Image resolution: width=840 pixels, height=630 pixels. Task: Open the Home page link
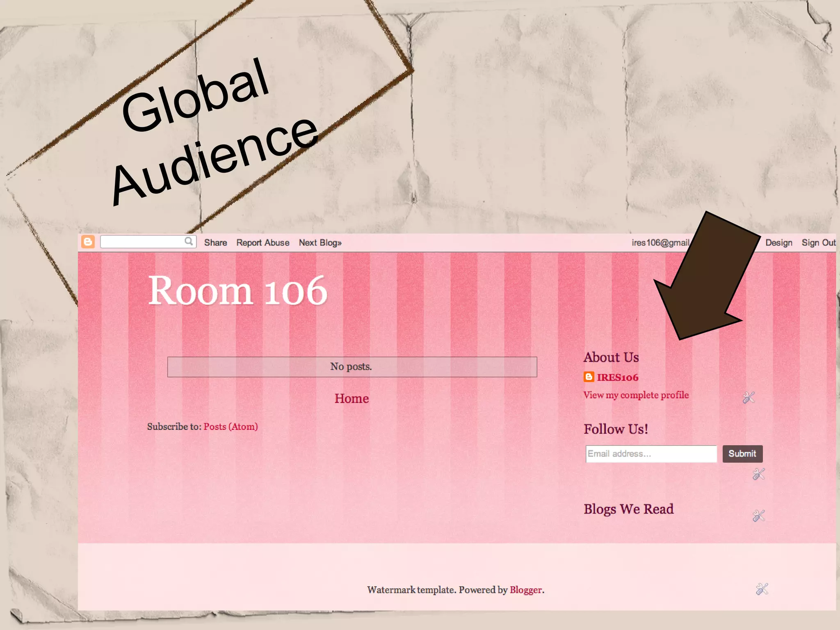pos(352,398)
